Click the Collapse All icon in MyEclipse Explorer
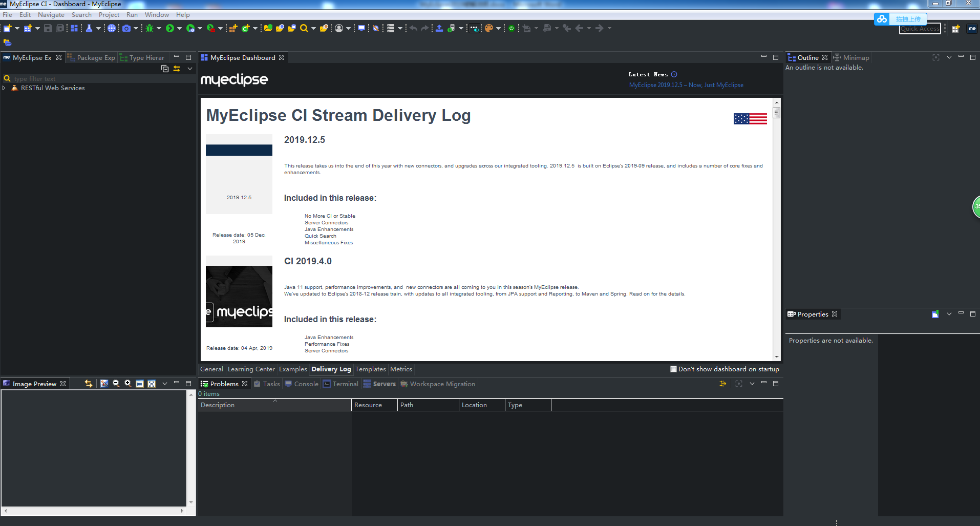 point(165,68)
